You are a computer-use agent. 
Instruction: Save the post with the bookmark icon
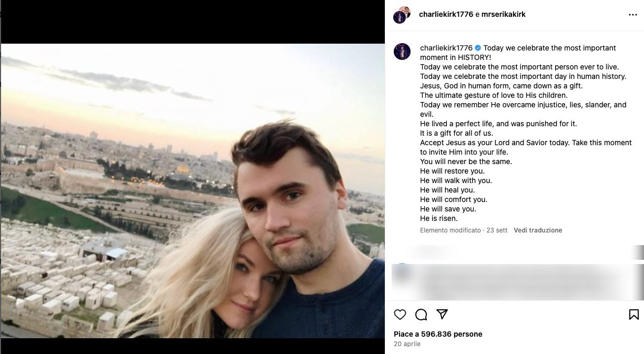coord(633,315)
